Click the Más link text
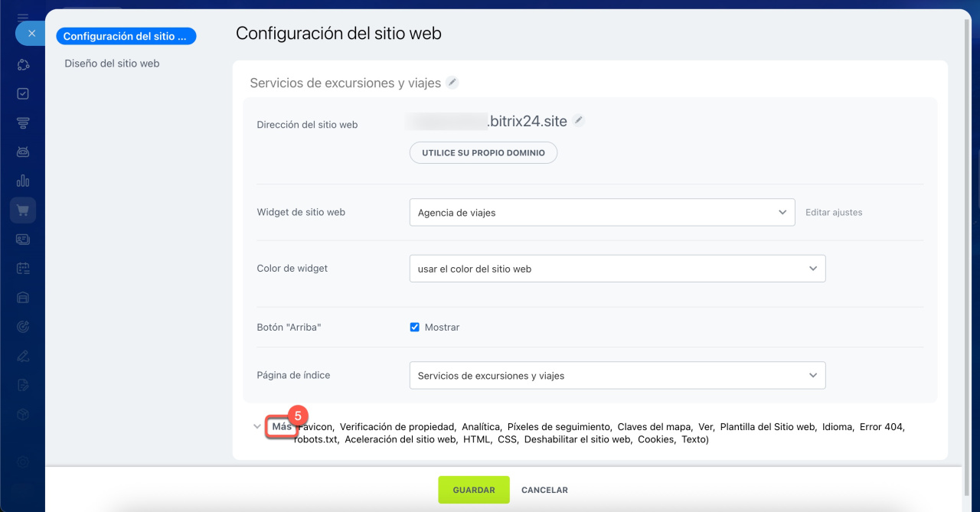The height and width of the screenshot is (512, 980). (282, 426)
